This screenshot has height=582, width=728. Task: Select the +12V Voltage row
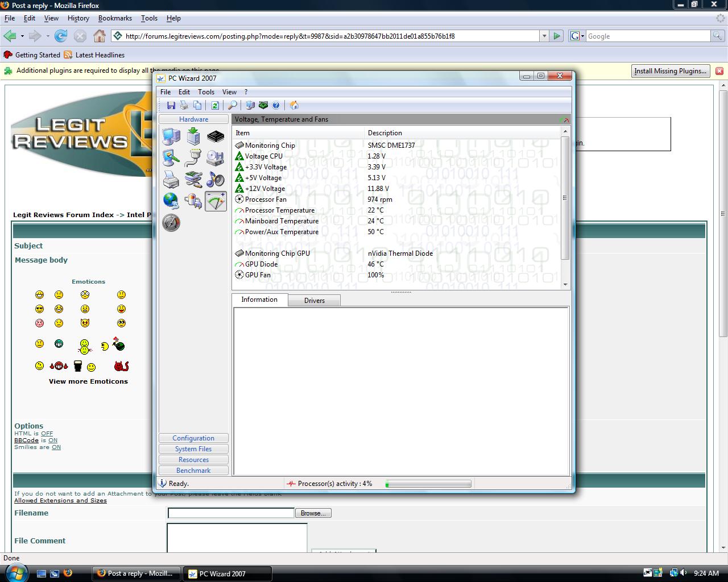tap(396, 189)
